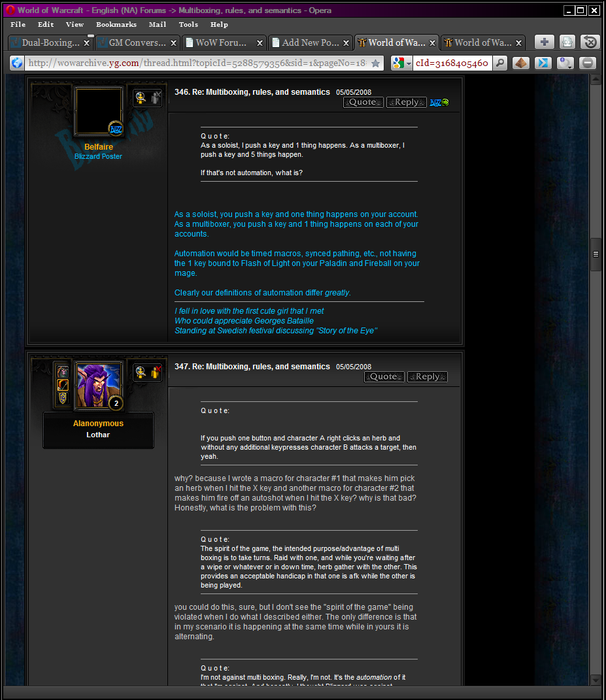The width and height of the screenshot is (606, 700).
Task: Click the hunter class icon beside Alanonymous's avatar
Action: pyautogui.click(x=63, y=385)
